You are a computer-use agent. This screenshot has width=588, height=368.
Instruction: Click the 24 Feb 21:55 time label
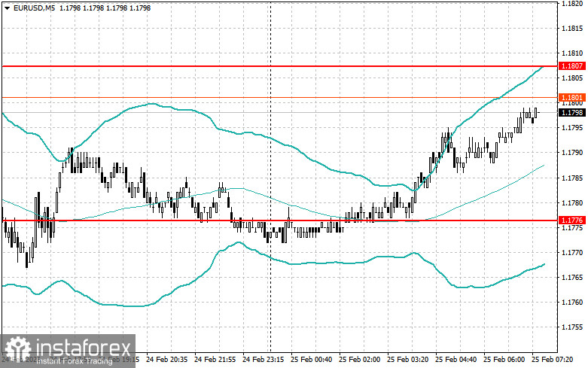(x=215, y=360)
